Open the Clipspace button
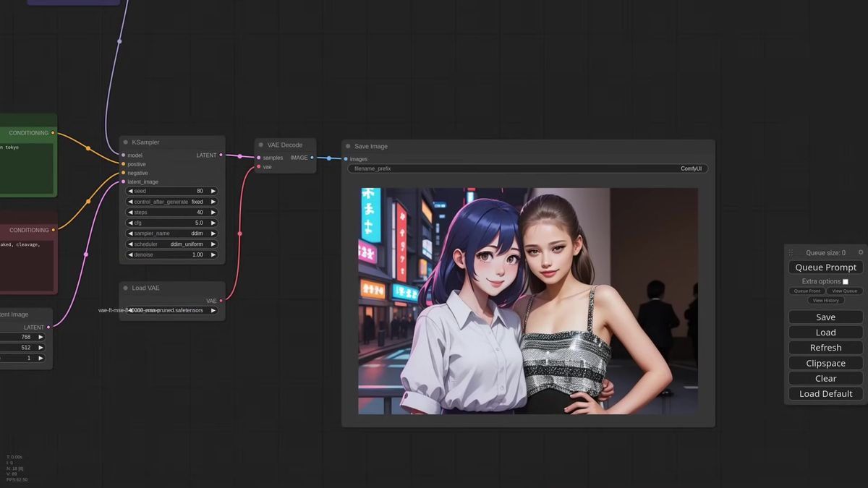 [825, 363]
